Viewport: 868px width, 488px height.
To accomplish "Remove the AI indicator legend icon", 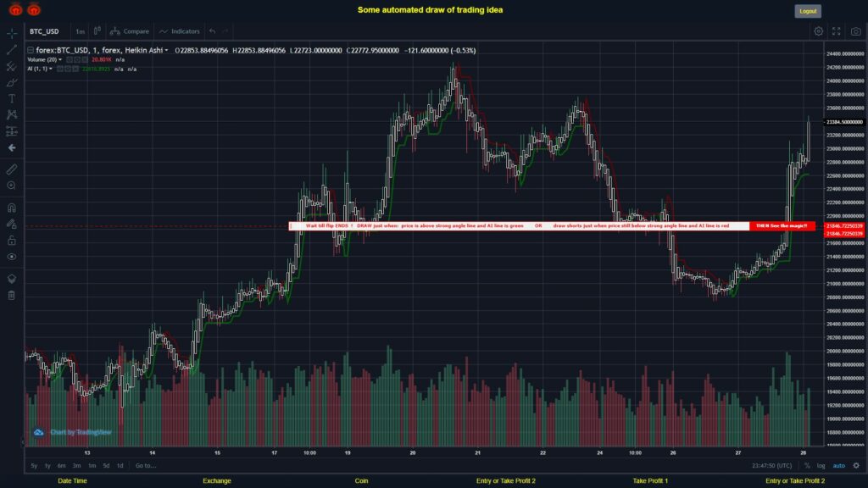I will (x=75, y=69).
